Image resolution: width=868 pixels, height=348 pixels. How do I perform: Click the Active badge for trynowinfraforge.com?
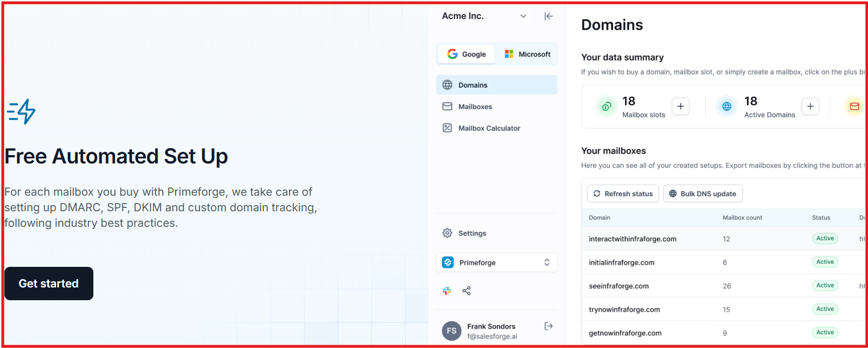tap(825, 309)
